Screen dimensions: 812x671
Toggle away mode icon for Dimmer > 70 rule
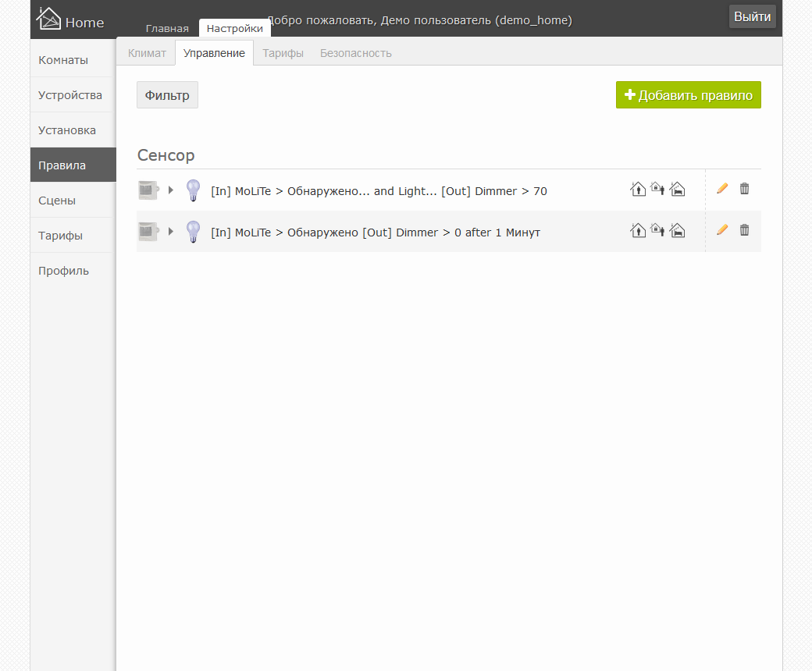pos(657,189)
